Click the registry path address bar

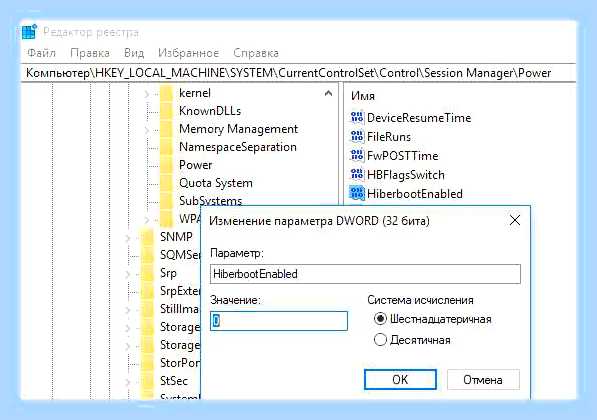click(x=298, y=73)
